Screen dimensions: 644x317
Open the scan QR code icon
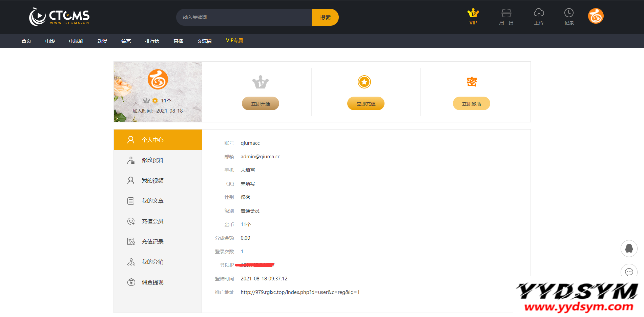pyautogui.click(x=506, y=14)
